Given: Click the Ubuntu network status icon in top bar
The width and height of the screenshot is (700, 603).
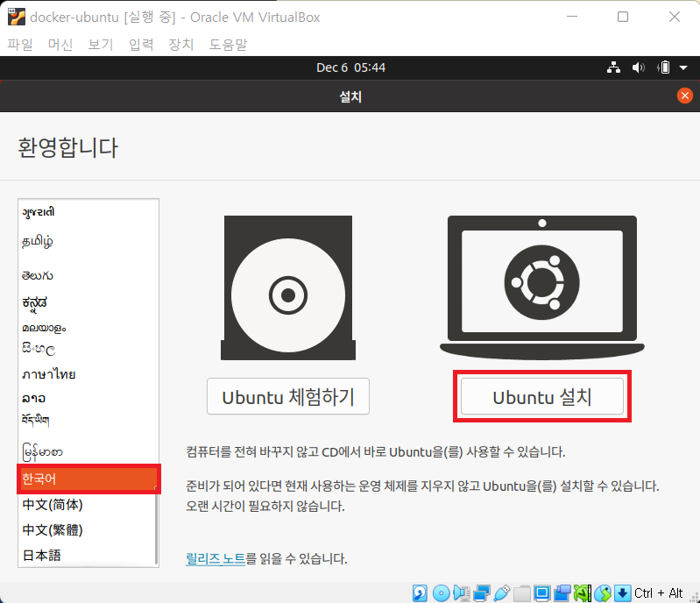Looking at the screenshot, I should coord(614,67).
